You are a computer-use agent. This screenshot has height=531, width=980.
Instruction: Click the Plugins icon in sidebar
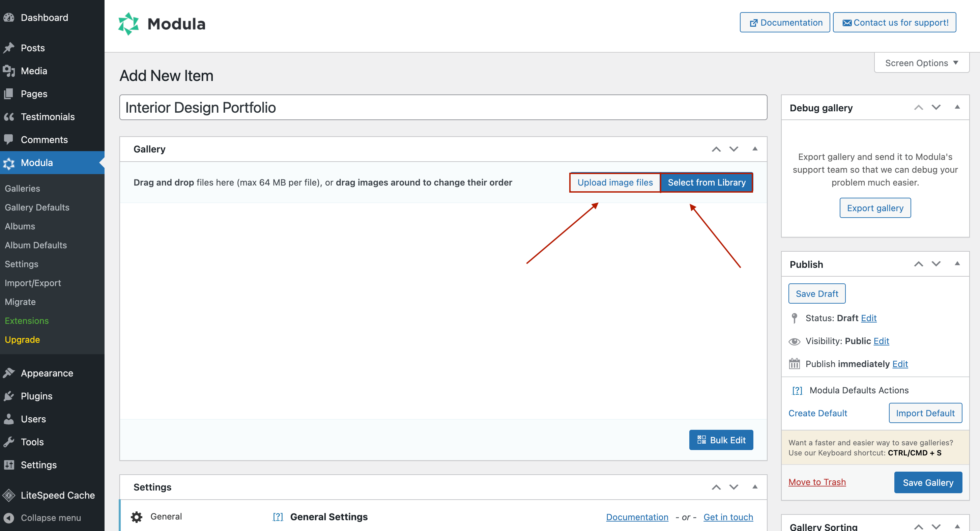pos(10,396)
